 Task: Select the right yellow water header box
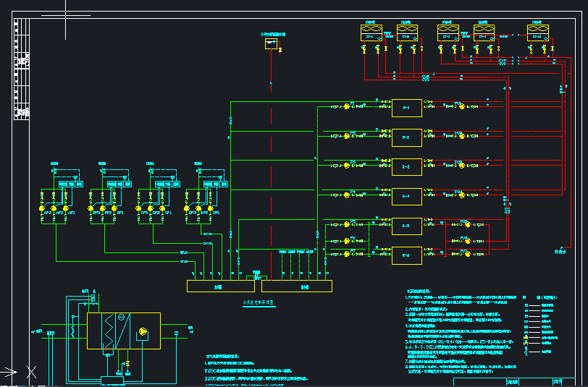(x=297, y=286)
